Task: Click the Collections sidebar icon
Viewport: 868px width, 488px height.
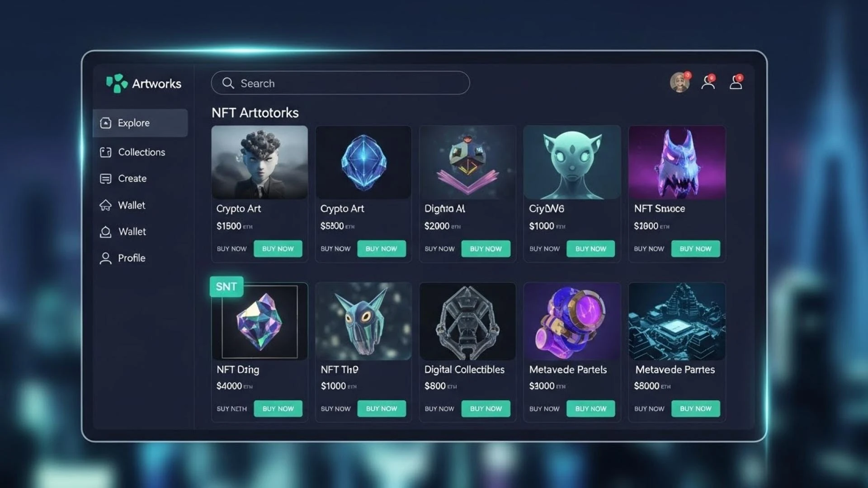Action: (x=105, y=152)
